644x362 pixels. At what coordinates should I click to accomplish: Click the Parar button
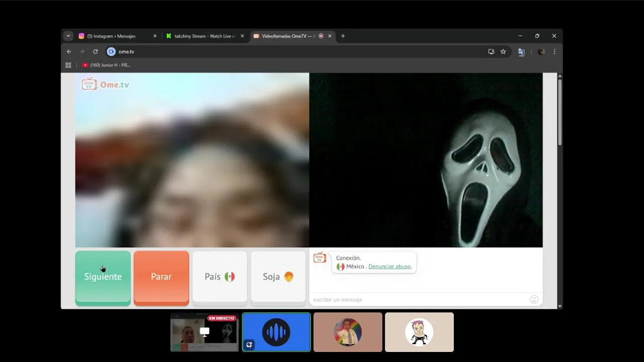162,278
